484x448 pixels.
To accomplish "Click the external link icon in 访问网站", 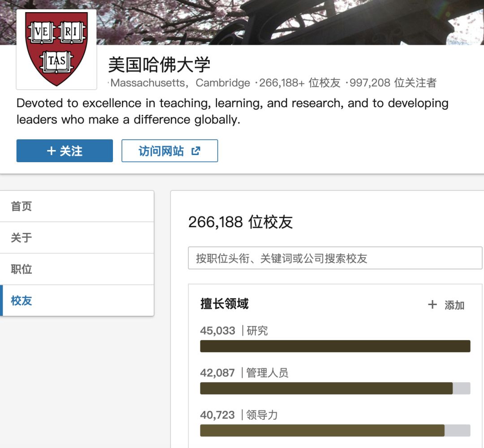I will [196, 151].
